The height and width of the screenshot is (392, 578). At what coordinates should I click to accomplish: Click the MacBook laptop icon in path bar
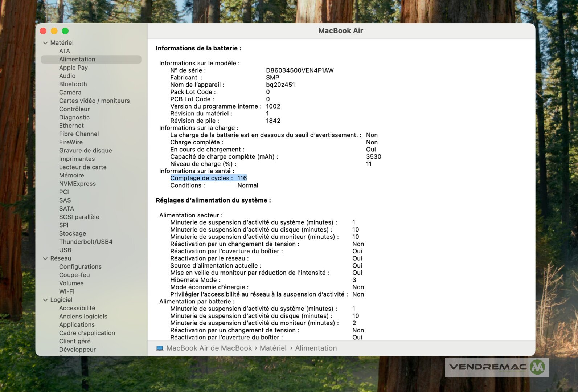coord(160,348)
